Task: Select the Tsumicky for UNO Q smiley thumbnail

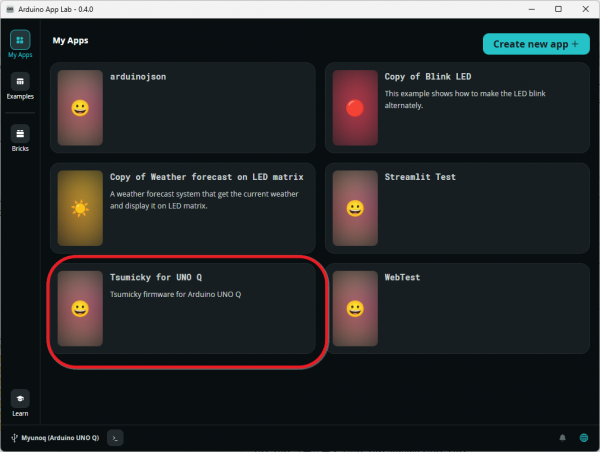Action: tap(80, 308)
